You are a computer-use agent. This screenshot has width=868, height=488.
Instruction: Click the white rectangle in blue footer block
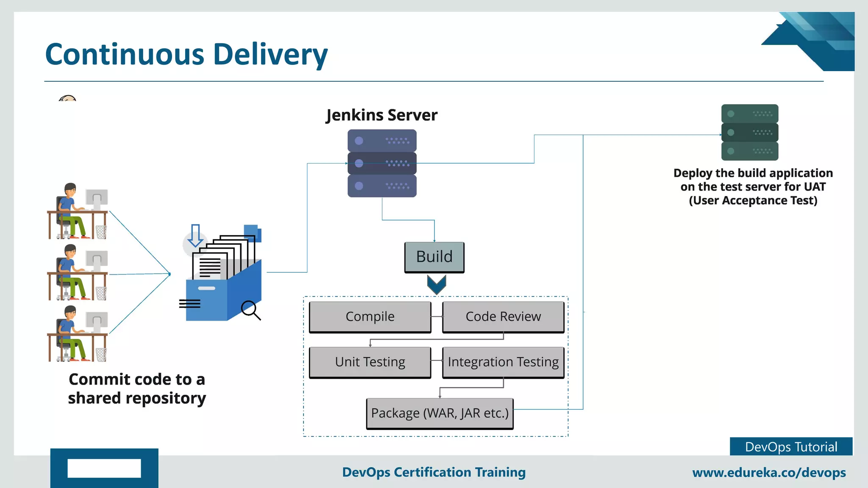point(104,468)
